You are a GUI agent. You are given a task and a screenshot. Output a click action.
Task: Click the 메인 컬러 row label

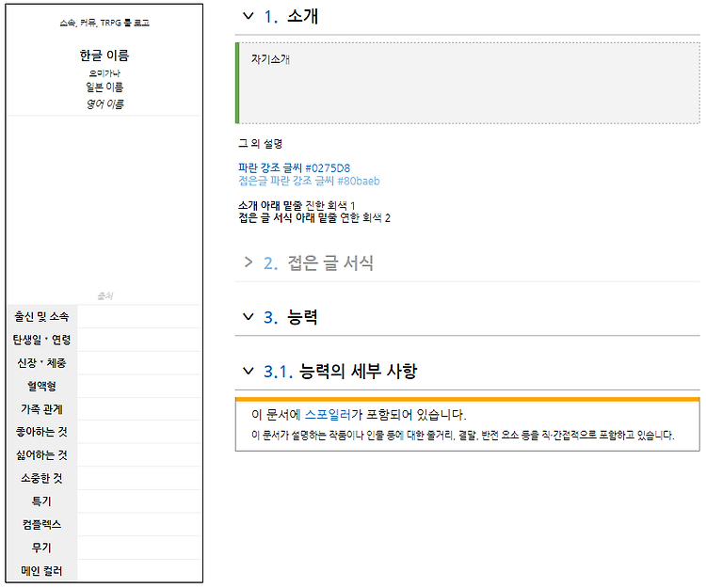(41, 571)
